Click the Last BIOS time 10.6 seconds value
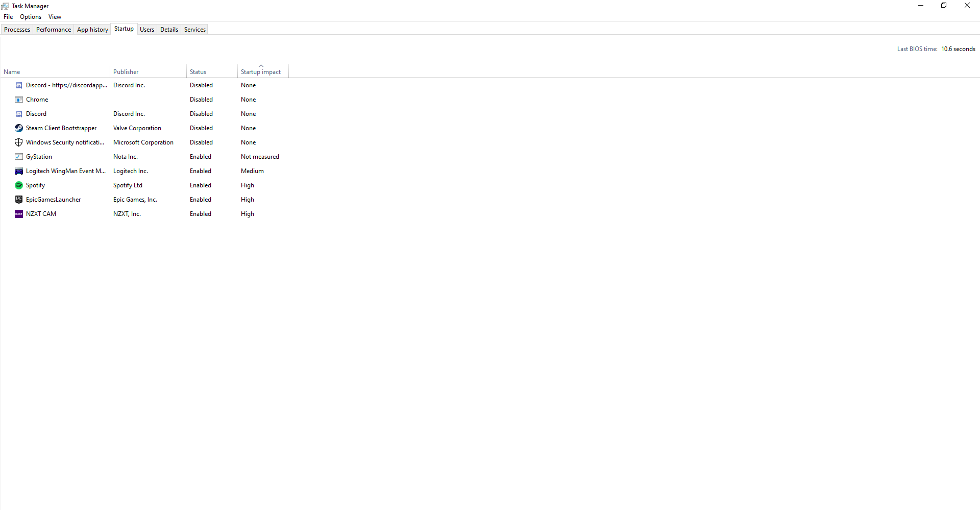The width and height of the screenshot is (980, 510). click(x=958, y=49)
